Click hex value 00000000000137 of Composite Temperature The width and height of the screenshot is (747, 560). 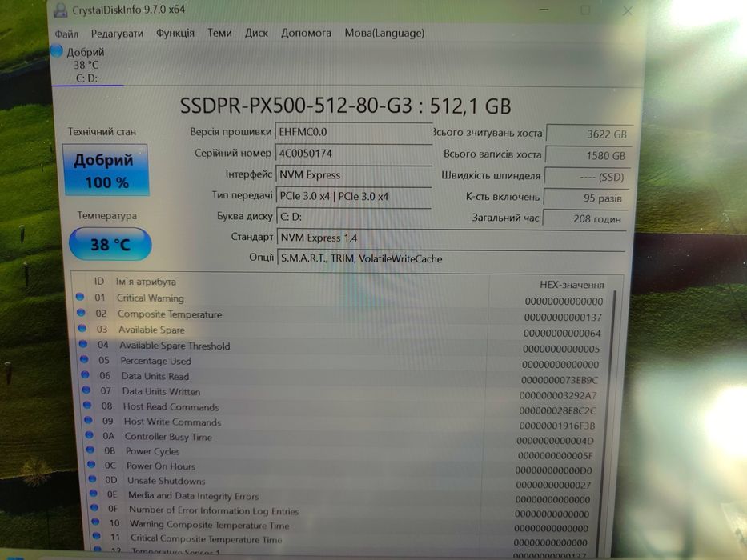563,317
